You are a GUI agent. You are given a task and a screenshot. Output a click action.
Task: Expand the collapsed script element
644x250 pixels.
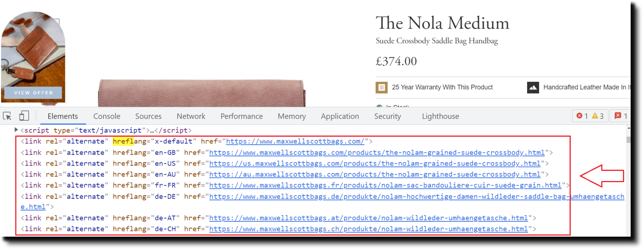16,130
